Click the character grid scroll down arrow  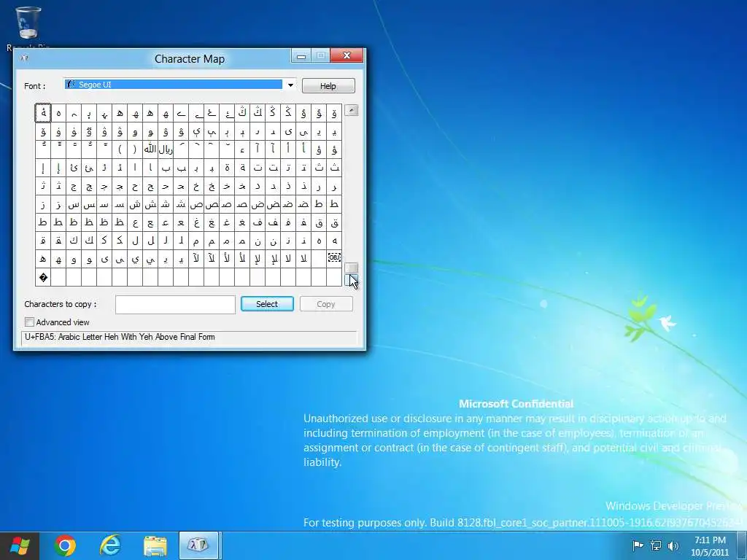[x=351, y=281]
